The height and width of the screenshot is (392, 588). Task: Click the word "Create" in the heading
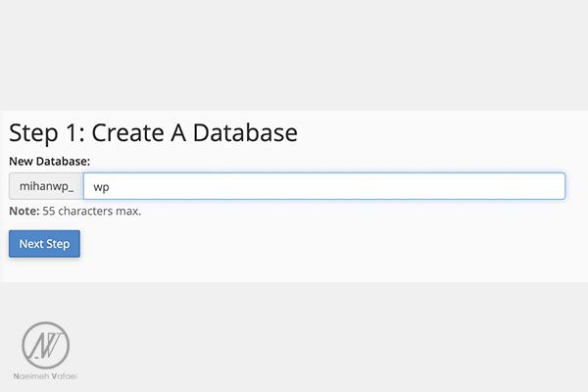(x=127, y=132)
